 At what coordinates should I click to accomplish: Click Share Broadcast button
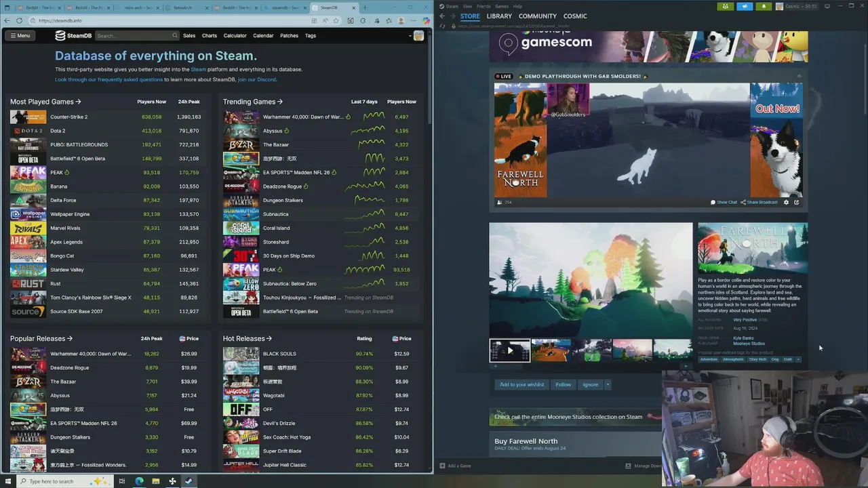(759, 202)
